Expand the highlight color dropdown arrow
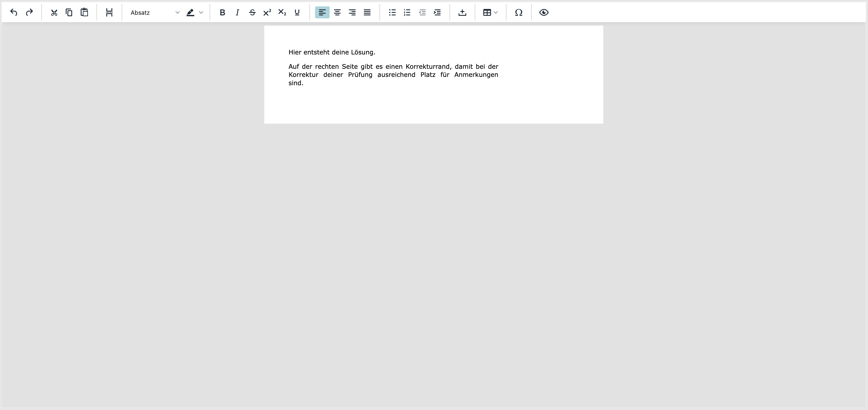 point(201,12)
